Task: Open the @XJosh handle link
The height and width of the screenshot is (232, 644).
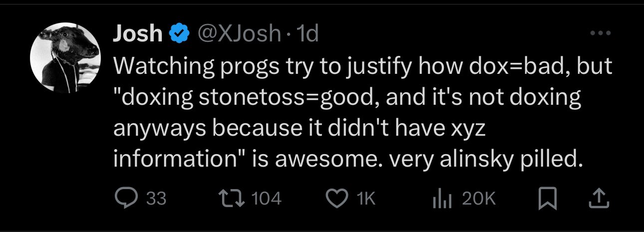Action: [239, 34]
